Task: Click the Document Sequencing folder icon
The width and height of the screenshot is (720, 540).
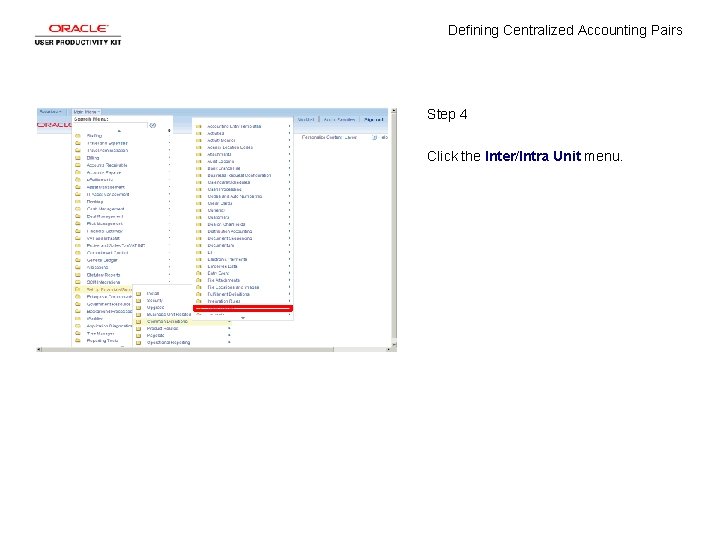Action: tap(199, 238)
